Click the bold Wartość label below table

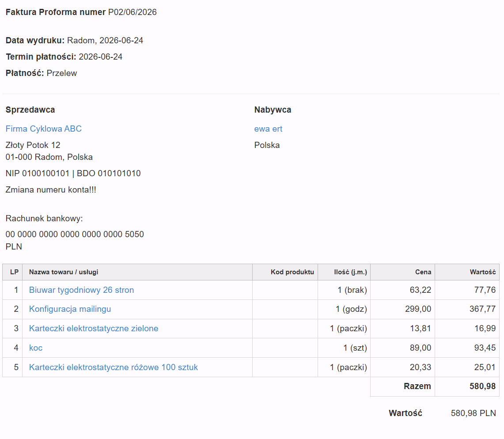coord(405,413)
